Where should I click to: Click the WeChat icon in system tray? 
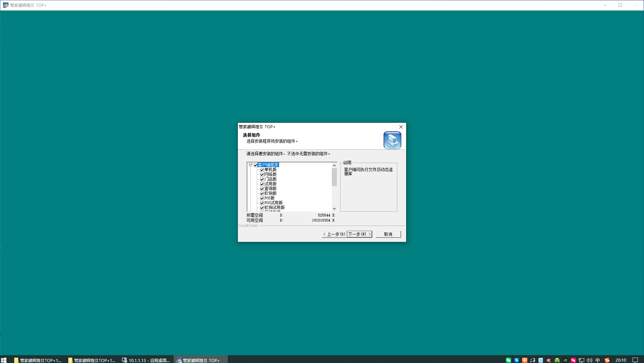tap(508, 360)
